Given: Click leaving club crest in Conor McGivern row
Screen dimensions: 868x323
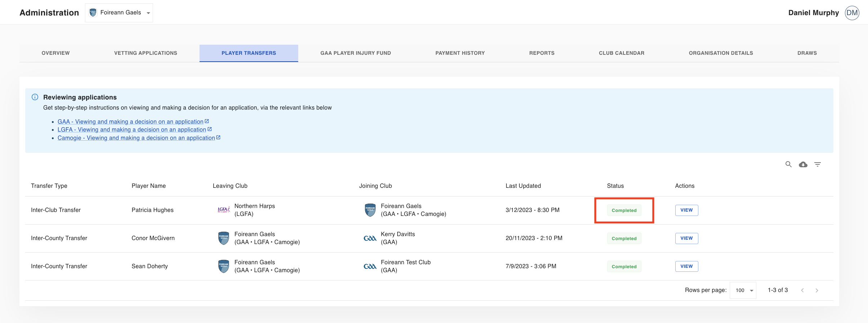Looking at the screenshot, I should 224,238.
